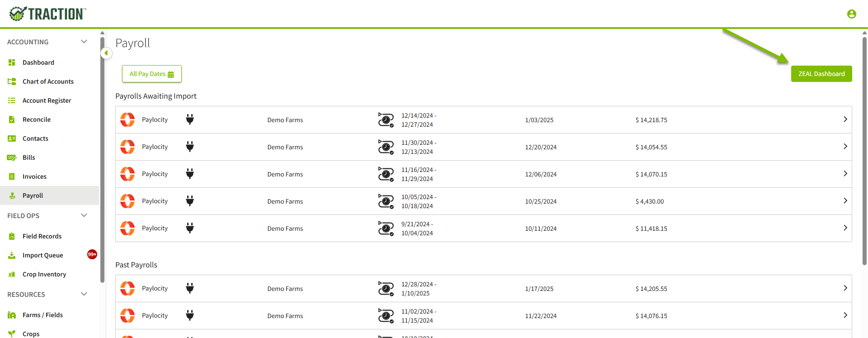Click the Traction logo
Viewport: 868px width, 338px height.
click(48, 14)
